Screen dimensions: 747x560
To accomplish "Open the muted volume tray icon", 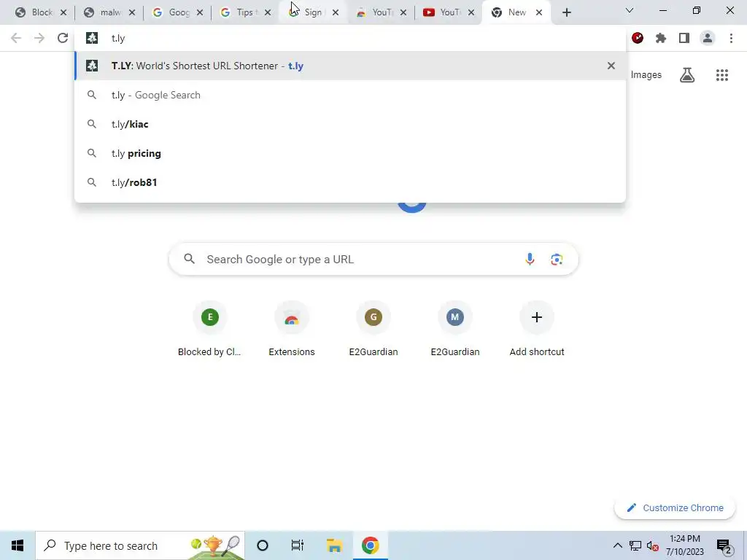I will click(653, 546).
